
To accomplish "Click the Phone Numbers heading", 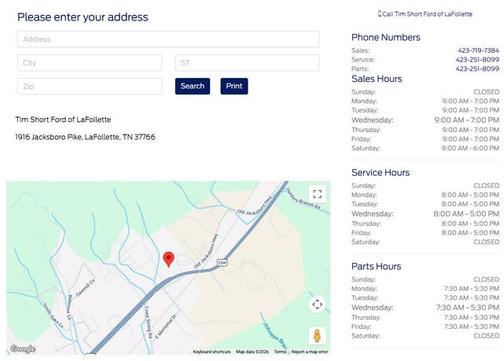I will pyautogui.click(x=386, y=37).
